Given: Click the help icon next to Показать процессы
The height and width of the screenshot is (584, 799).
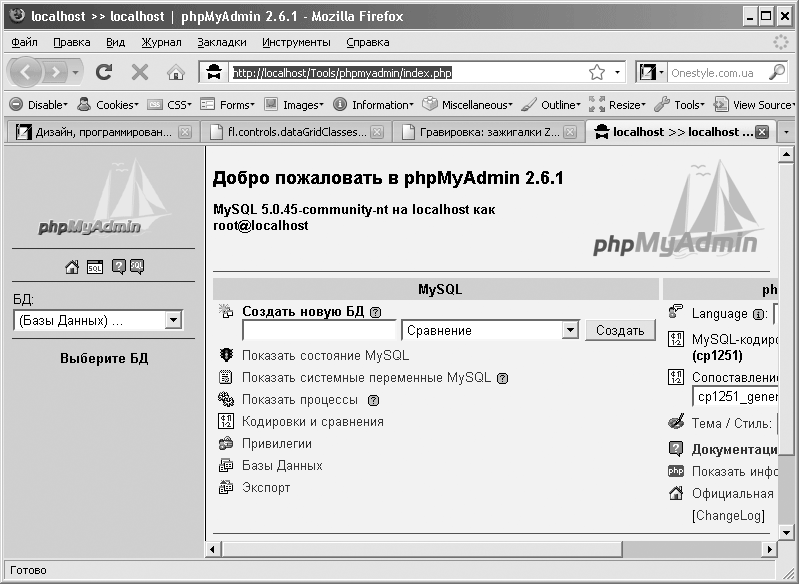Looking at the screenshot, I should 374,401.
